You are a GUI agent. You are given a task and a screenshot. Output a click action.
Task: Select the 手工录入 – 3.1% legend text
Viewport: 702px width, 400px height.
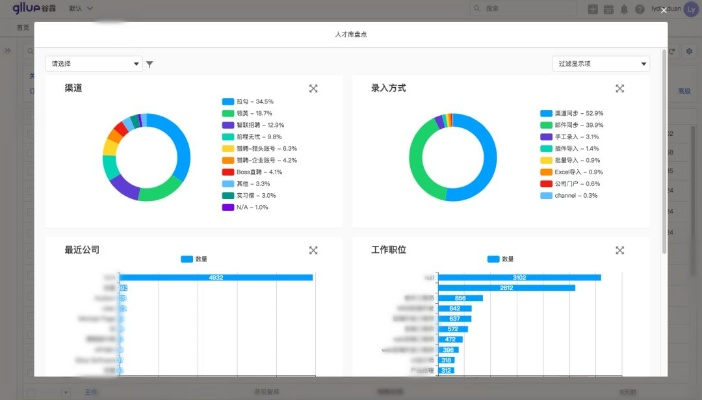click(x=577, y=137)
